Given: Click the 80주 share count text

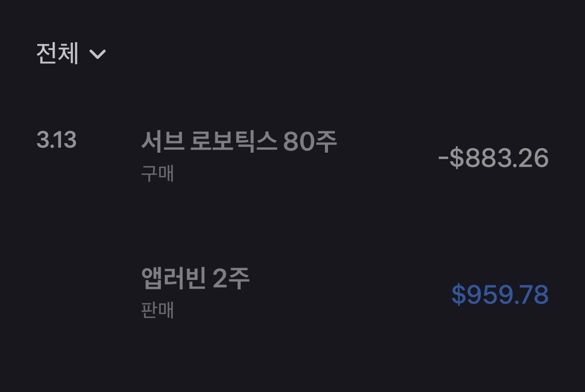Looking at the screenshot, I should [x=310, y=143].
